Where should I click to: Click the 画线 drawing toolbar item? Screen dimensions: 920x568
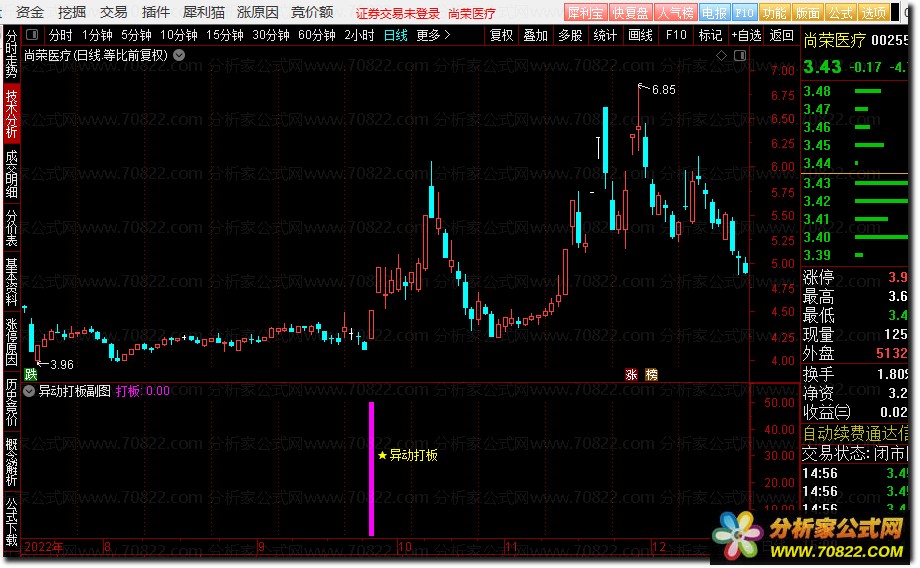[640, 35]
